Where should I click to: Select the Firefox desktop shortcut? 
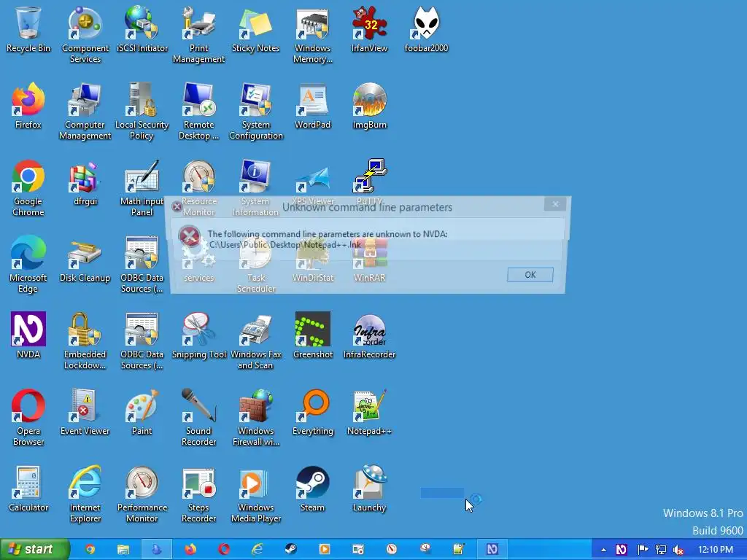click(x=28, y=106)
